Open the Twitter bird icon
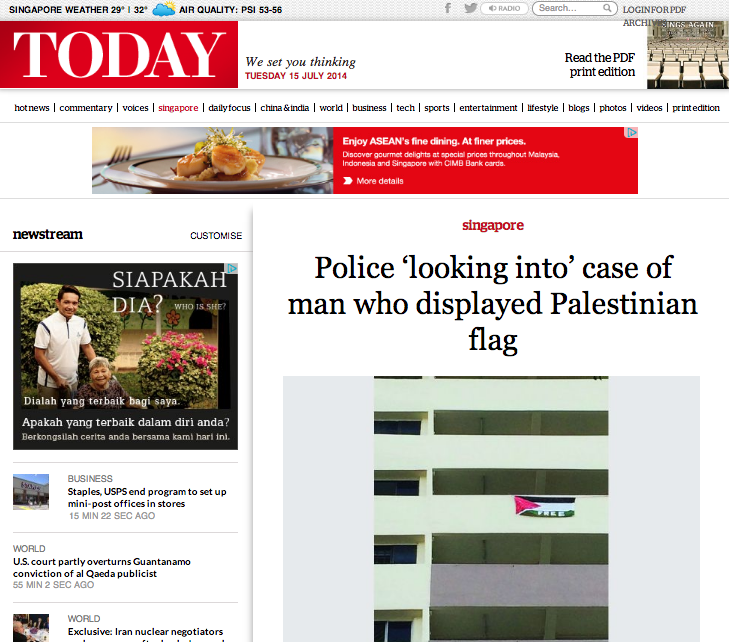Image resolution: width=729 pixels, height=642 pixels. (471, 8)
